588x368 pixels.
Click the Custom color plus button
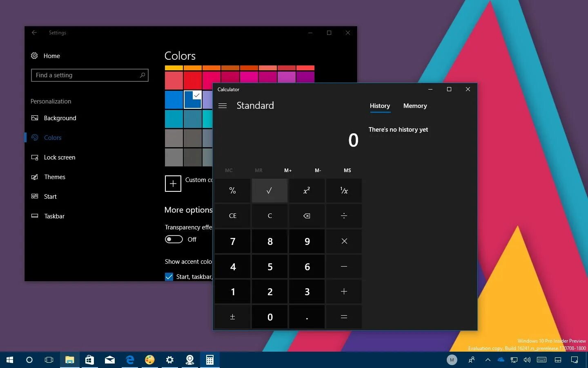pyautogui.click(x=173, y=184)
